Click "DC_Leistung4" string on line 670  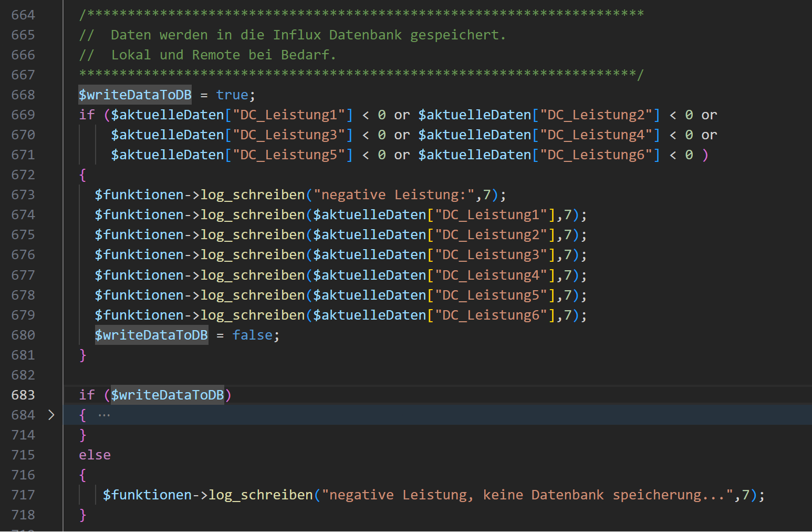[x=596, y=135]
